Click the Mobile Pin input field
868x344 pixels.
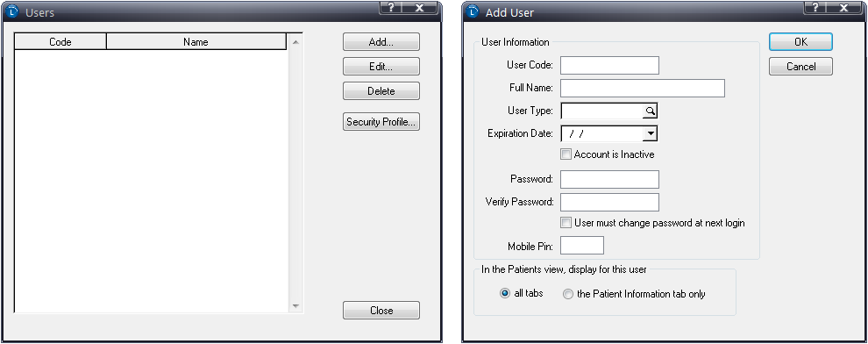(582, 246)
